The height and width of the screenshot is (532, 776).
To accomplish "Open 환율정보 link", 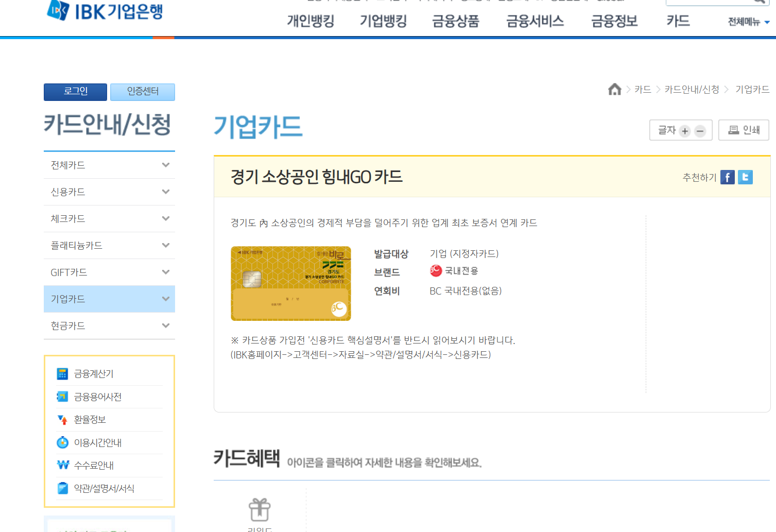I will [90, 420].
